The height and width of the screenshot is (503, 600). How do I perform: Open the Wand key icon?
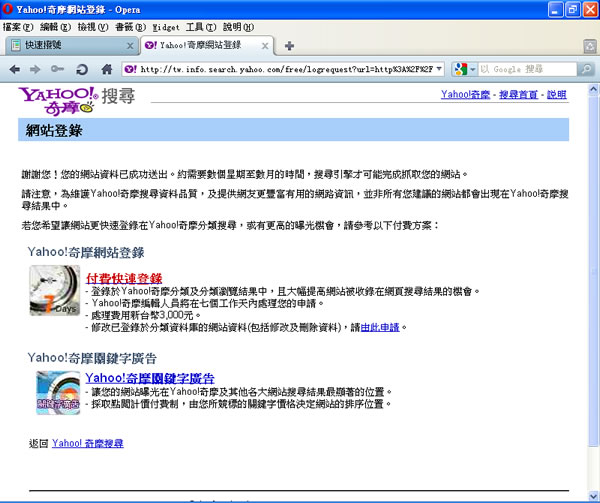point(57,69)
